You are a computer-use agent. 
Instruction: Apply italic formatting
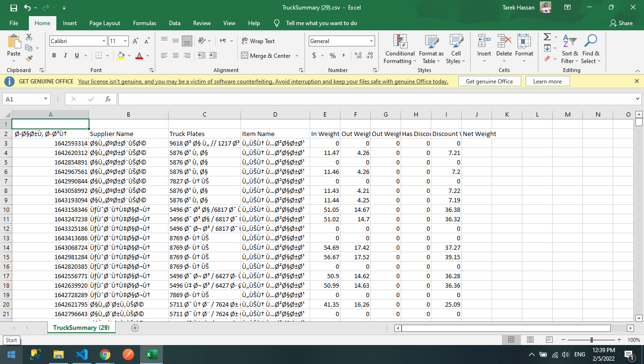click(65, 55)
